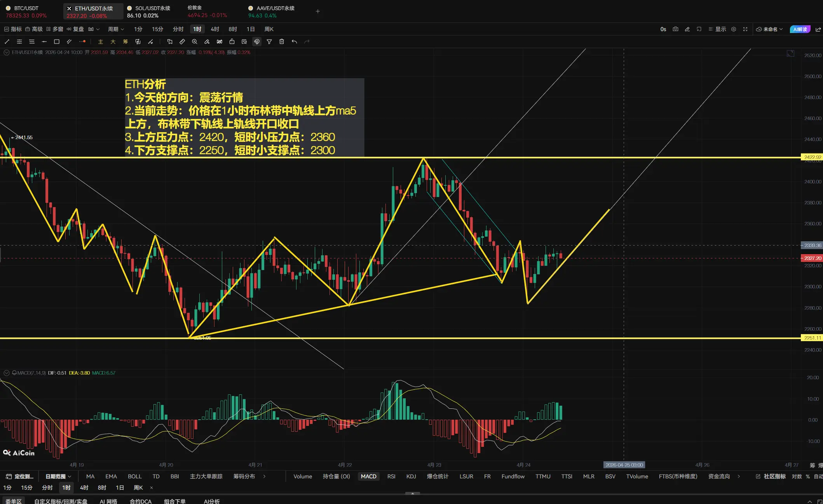Switch to the RSI indicator tab
Screen dimensions: 823x504
tap(391, 476)
